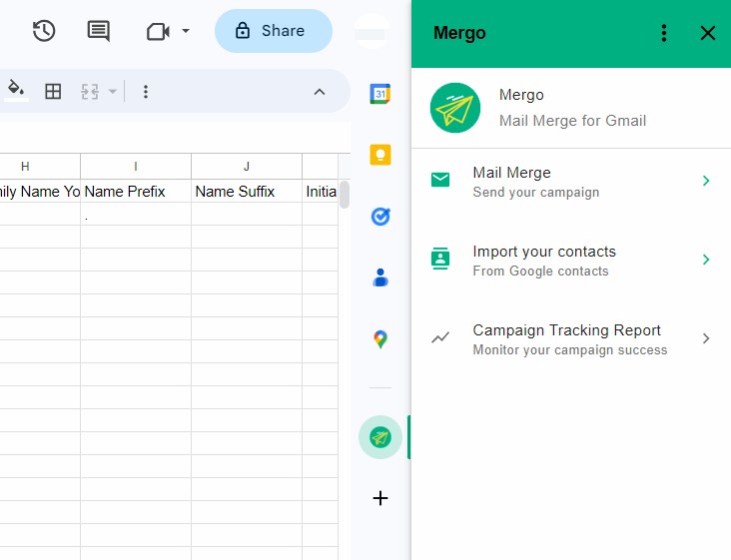Click the borders toolbar icon
The image size is (731, 560).
coord(54,92)
